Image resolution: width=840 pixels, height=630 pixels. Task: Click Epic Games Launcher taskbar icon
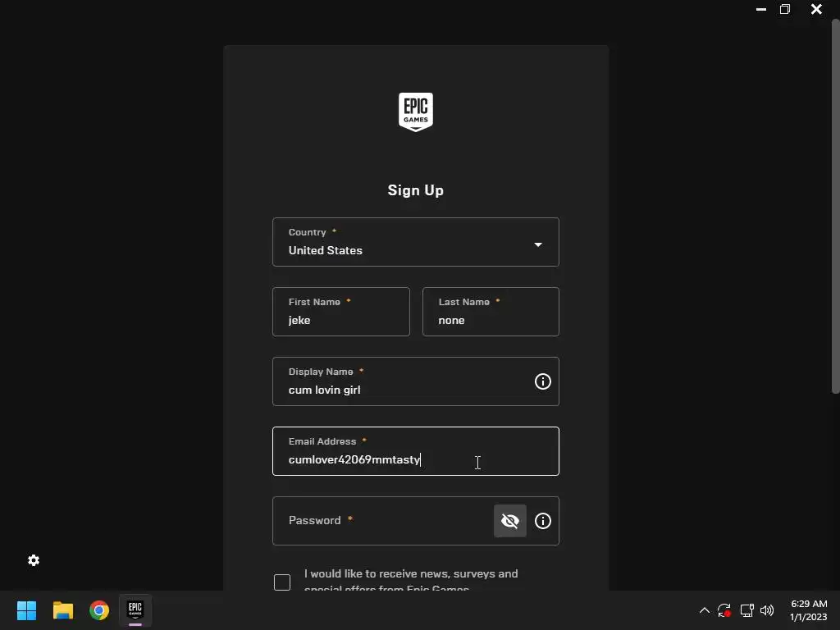(x=135, y=610)
